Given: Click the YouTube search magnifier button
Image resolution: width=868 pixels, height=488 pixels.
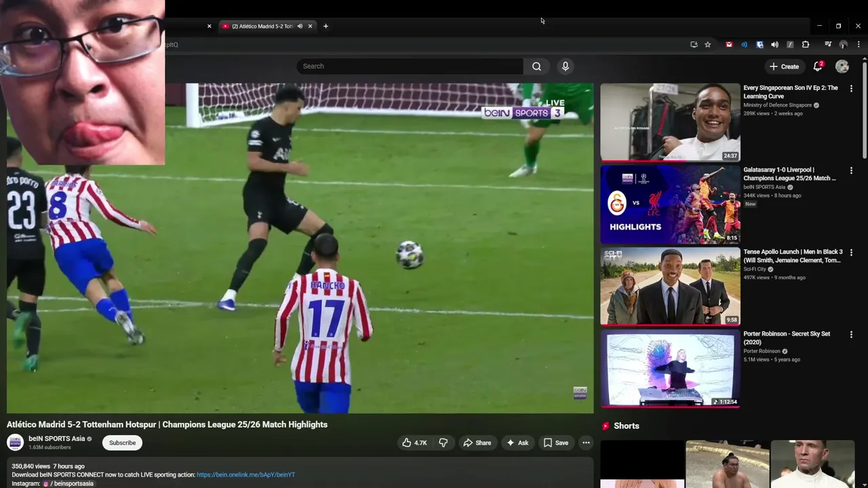Looking at the screenshot, I should [536, 66].
